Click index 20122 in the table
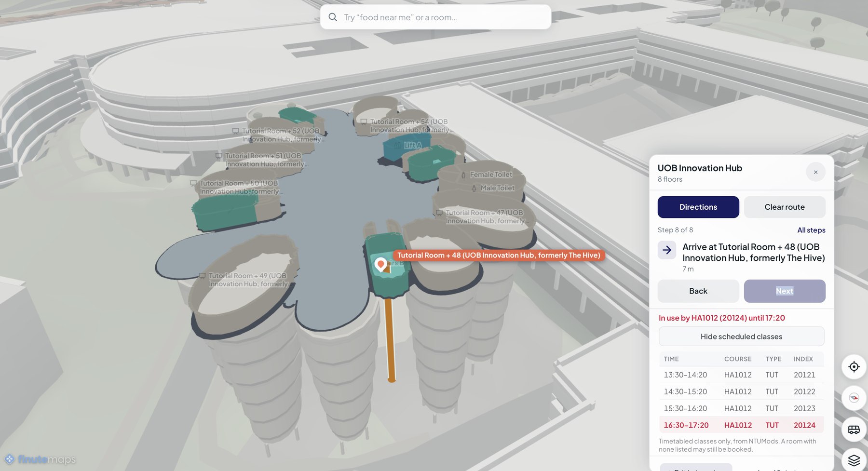868x471 pixels. point(804,391)
